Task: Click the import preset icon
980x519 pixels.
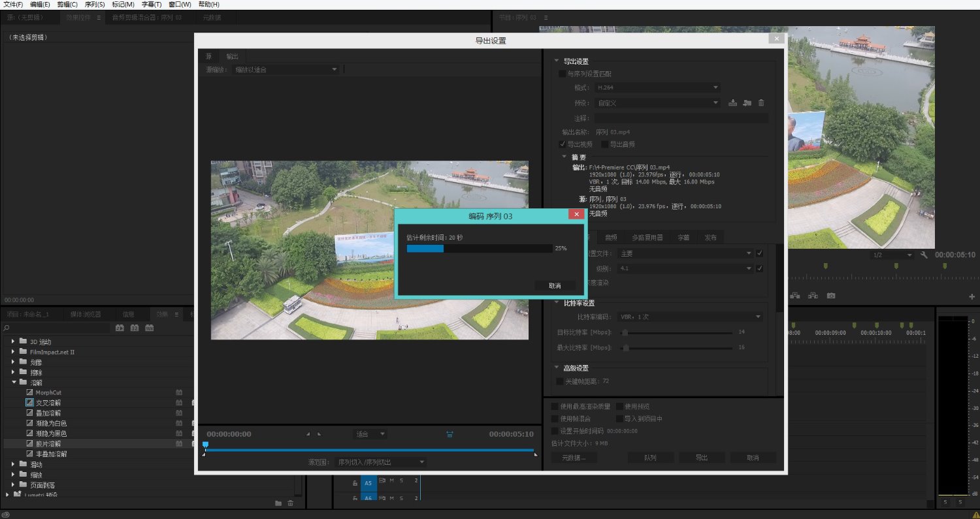Action: tap(747, 102)
